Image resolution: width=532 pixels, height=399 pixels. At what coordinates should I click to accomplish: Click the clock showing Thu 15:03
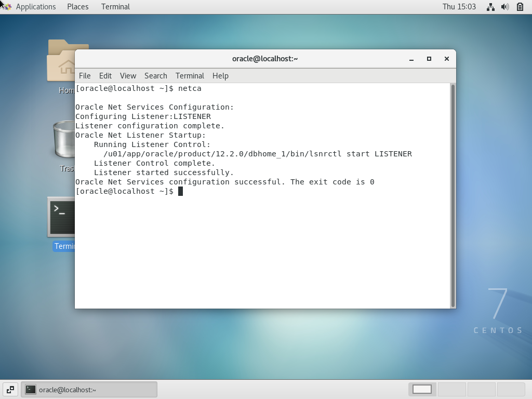coord(459,7)
